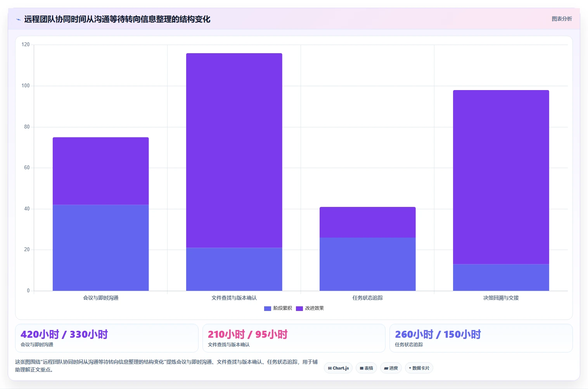Click the 阶段累积 legend label

pyautogui.click(x=282, y=308)
